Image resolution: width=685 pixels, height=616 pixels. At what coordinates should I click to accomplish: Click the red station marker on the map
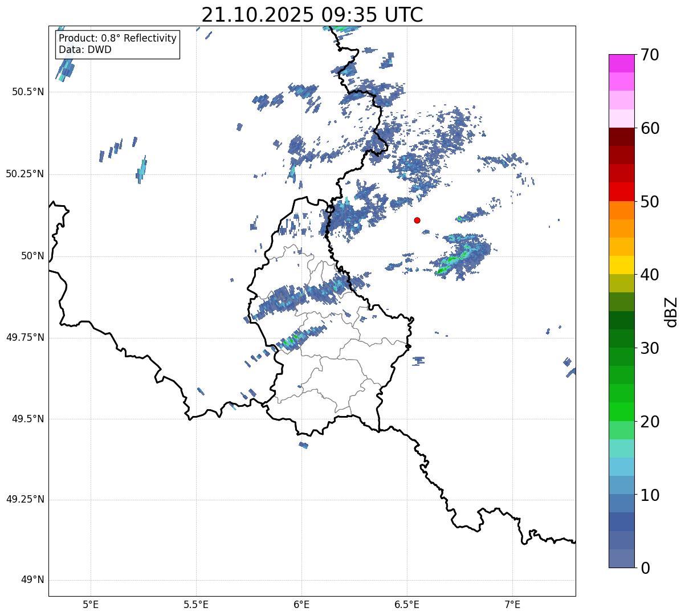point(417,220)
